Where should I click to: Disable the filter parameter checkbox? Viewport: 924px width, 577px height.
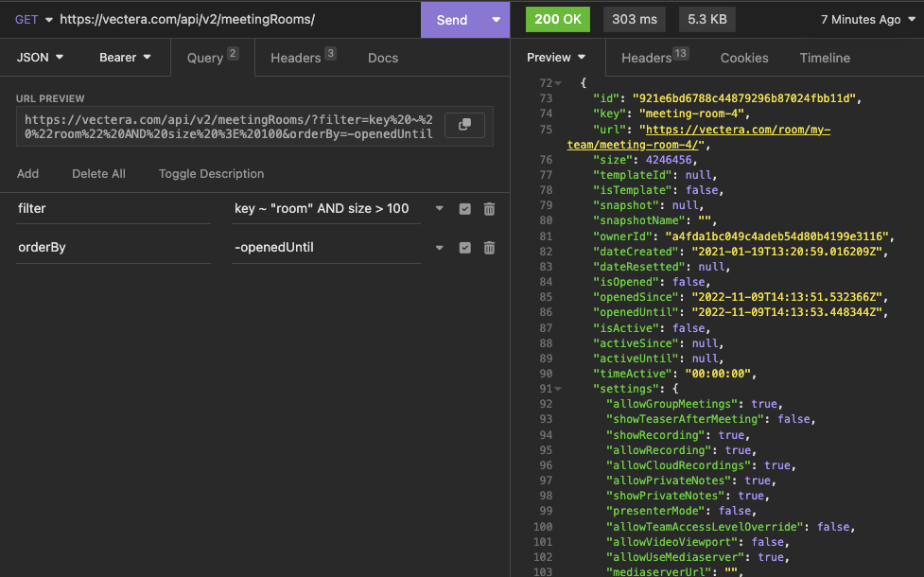click(465, 209)
